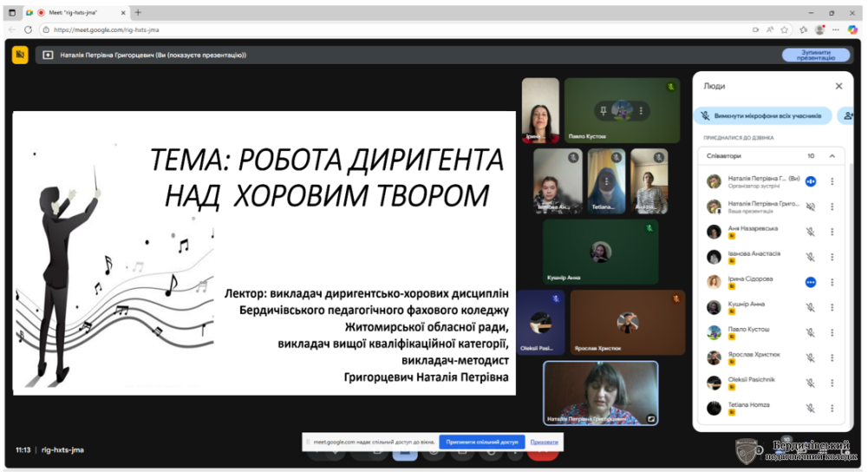Click the Приховати link
The image size is (868, 472).
pyautogui.click(x=544, y=442)
